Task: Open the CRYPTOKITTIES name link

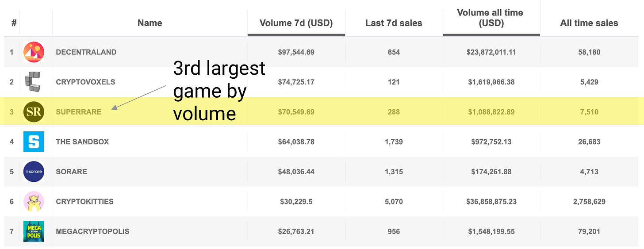Action: [84, 201]
